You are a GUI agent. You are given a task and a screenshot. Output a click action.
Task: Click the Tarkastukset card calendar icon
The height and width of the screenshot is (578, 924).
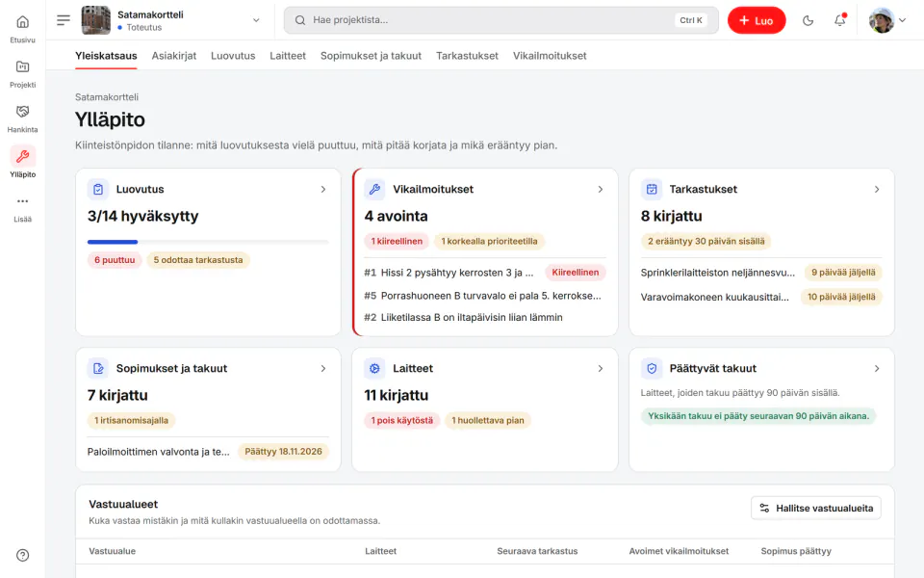[x=652, y=190]
